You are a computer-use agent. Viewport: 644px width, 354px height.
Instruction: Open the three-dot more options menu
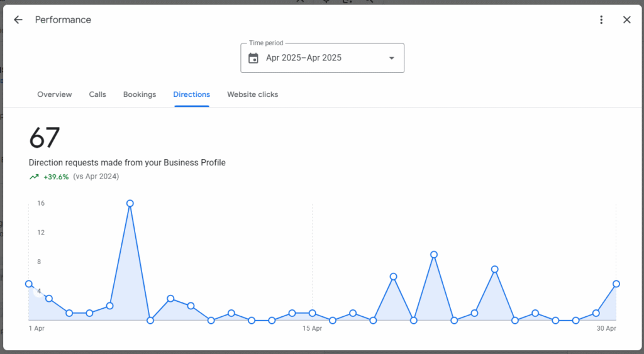(601, 19)
